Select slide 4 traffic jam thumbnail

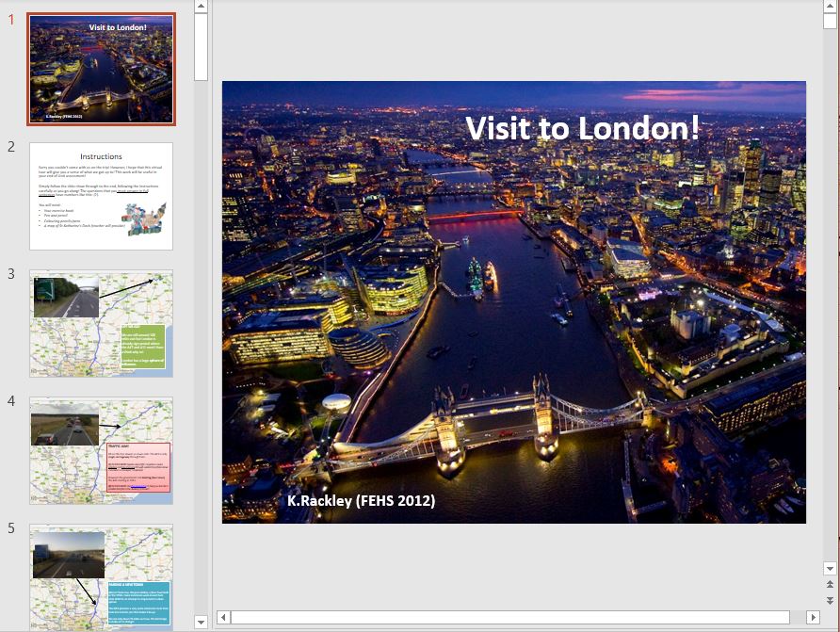pos(101,450)
